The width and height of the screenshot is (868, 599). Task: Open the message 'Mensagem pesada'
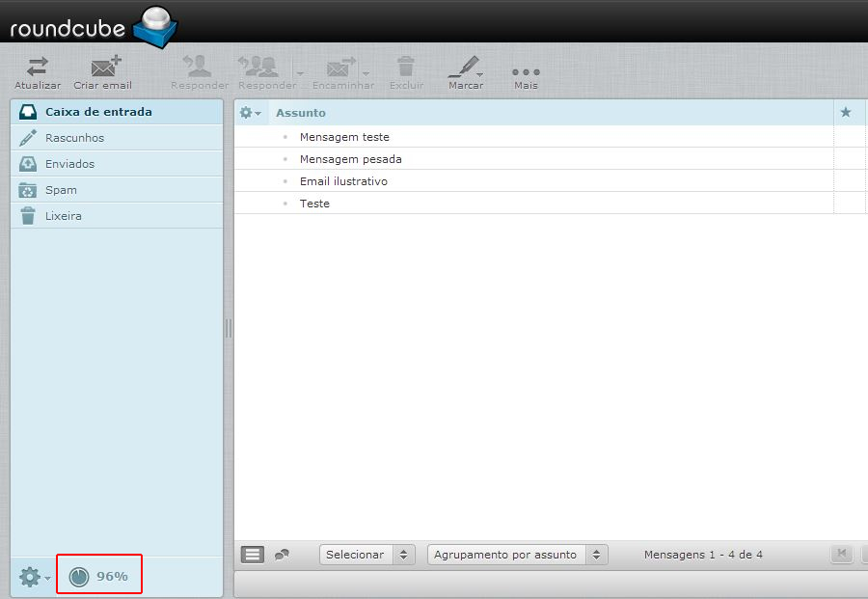coord(350,159)
